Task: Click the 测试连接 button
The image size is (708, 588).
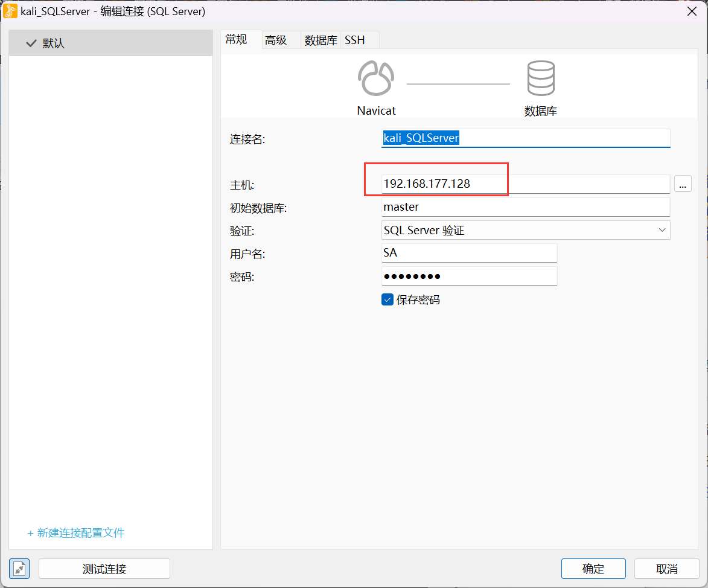Action: pyautogui.click(x=104, y=569)
